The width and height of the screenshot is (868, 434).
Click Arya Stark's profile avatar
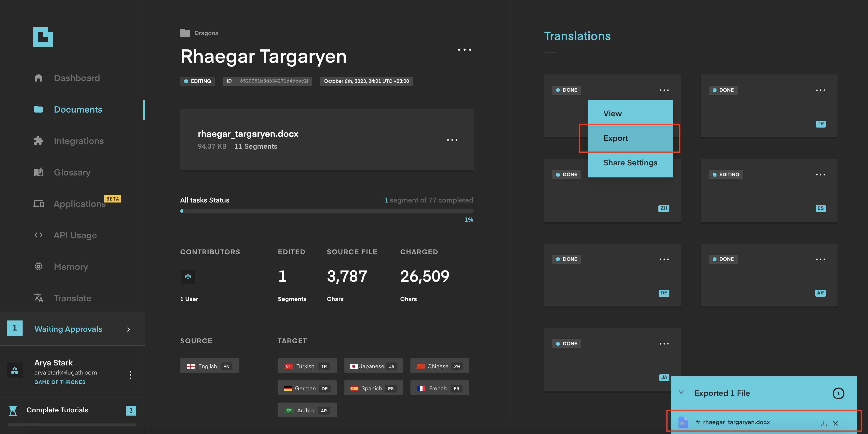click(15, 370)
